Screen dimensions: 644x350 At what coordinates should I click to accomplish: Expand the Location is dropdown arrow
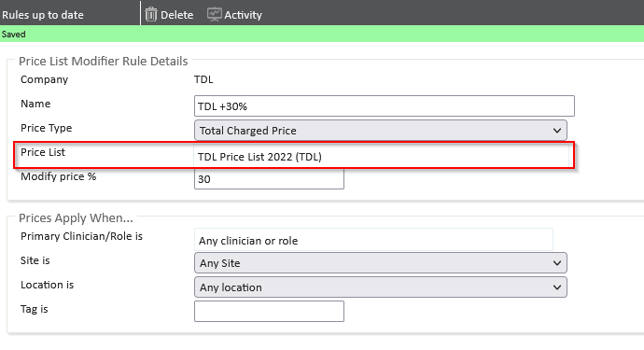pos(557,287)
